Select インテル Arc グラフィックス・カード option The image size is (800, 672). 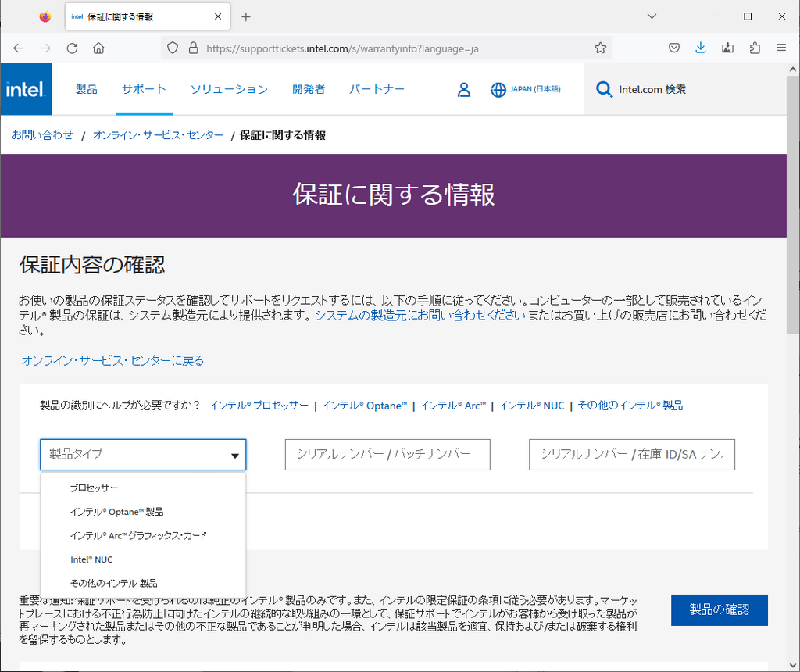coord(143,536)
